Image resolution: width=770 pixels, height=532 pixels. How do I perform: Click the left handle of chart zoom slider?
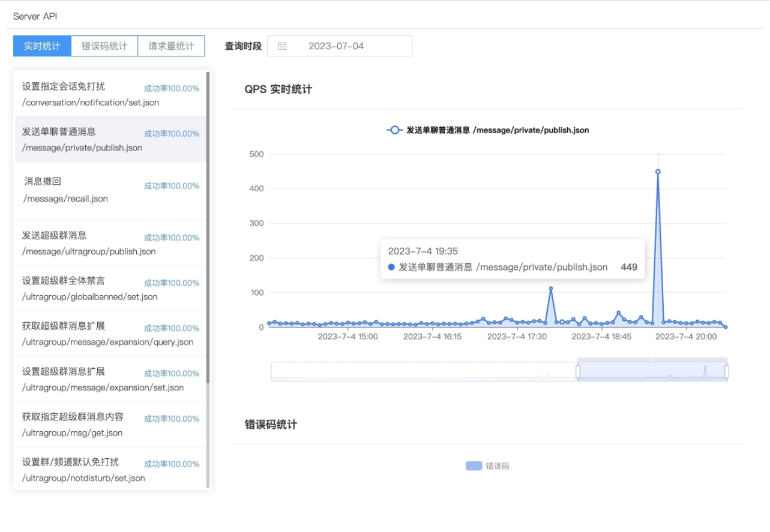point(578,372)
